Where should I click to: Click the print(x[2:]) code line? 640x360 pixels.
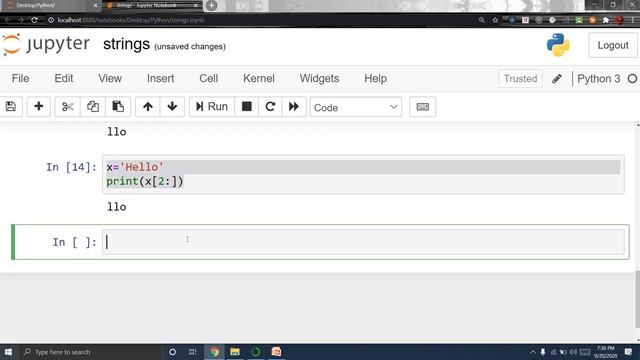tap(145, 181)
